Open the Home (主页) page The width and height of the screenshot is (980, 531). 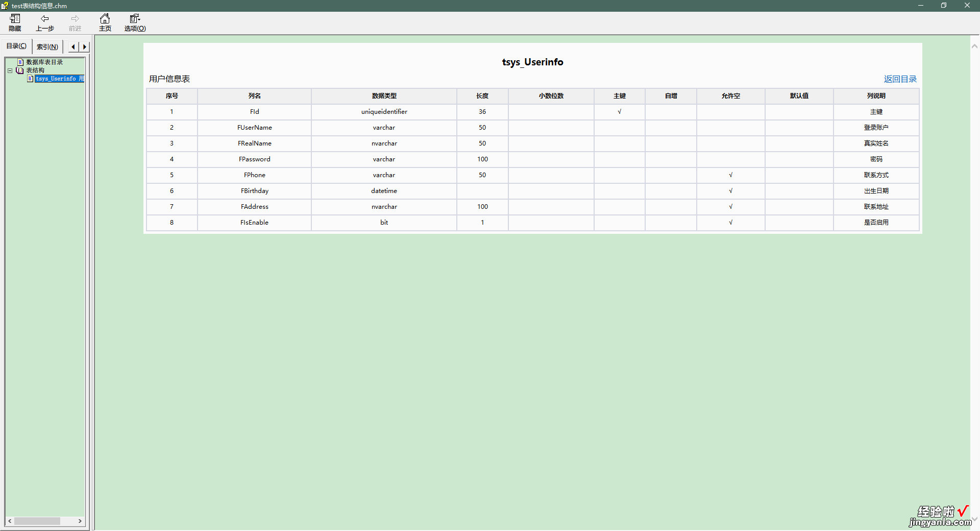105,23
